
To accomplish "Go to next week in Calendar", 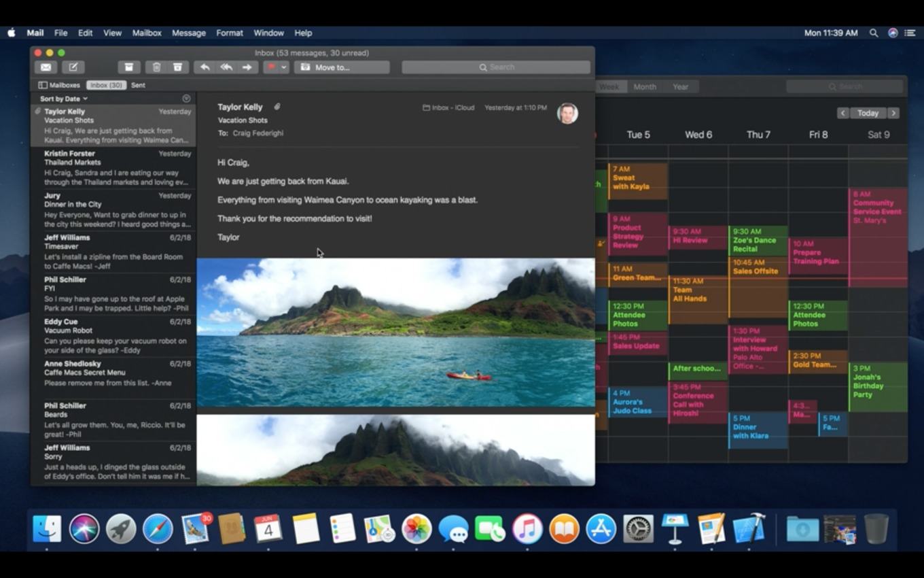I will [x=893, y=113].
